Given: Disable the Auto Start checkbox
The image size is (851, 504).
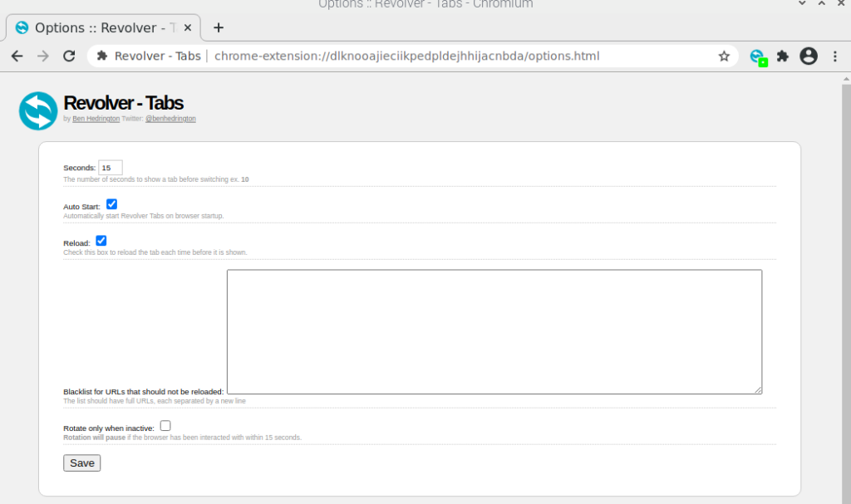Looking at the screenshot, I should coord(112,203).
